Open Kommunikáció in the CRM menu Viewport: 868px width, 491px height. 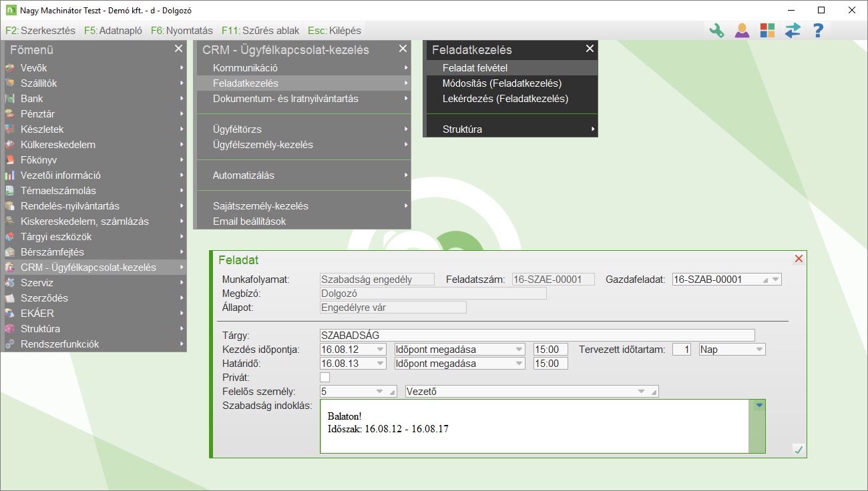tap(304, 68)
